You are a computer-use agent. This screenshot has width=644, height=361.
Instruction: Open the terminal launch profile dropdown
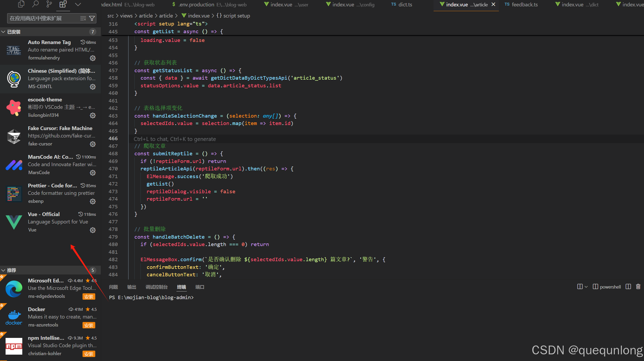tap(586, 287)
